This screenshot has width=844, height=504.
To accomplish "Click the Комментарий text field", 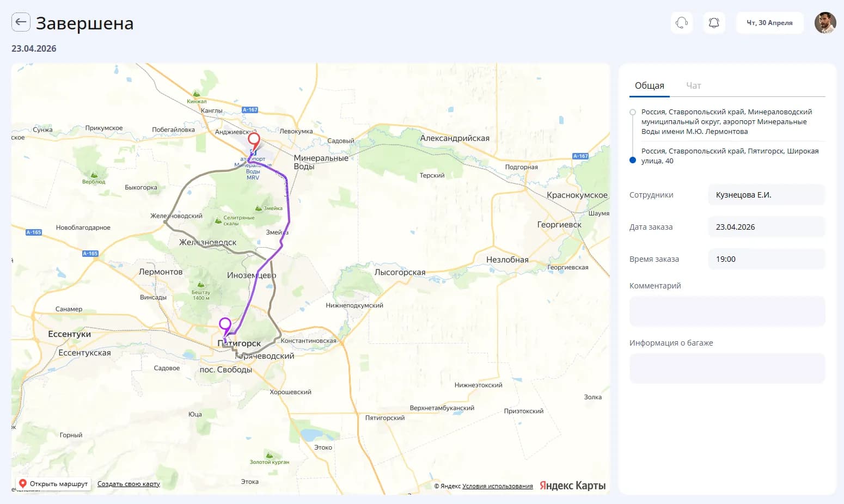I will click(727, 311).
